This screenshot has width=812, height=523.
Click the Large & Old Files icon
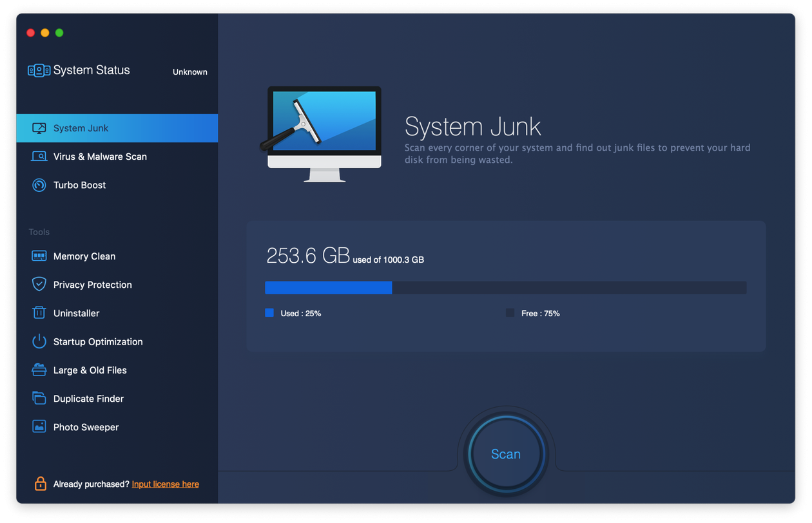(39, 370)
